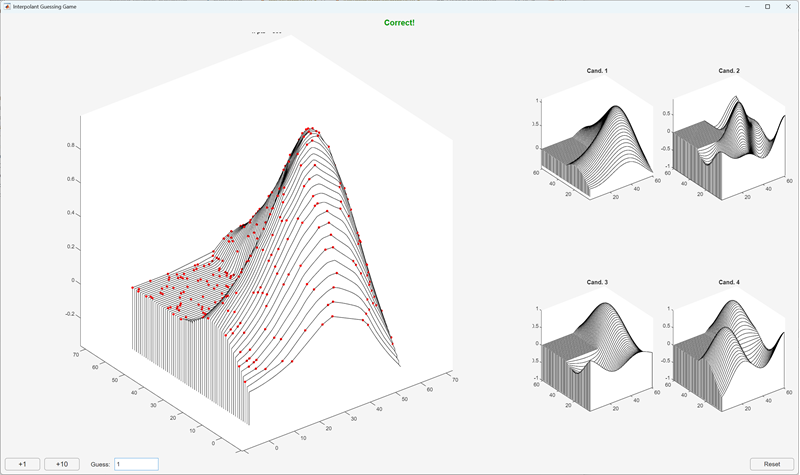This screenshot has height=475, width=800.
Task: Click the Reset button
Action: [771, 464]
